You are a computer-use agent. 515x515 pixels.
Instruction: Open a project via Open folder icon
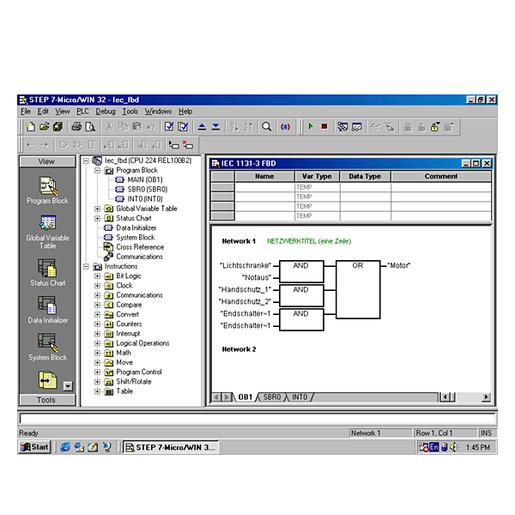click(x=44, y=127)
